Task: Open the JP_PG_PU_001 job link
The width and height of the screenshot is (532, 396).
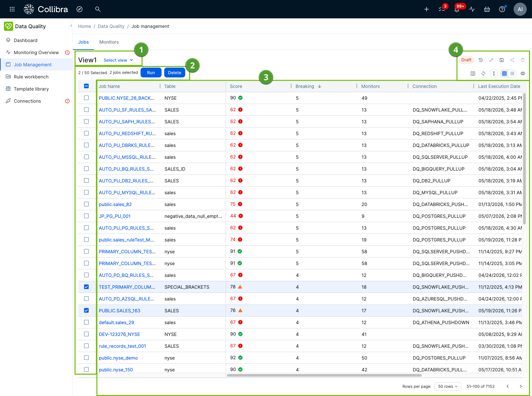Action: [x=115, y=216]
